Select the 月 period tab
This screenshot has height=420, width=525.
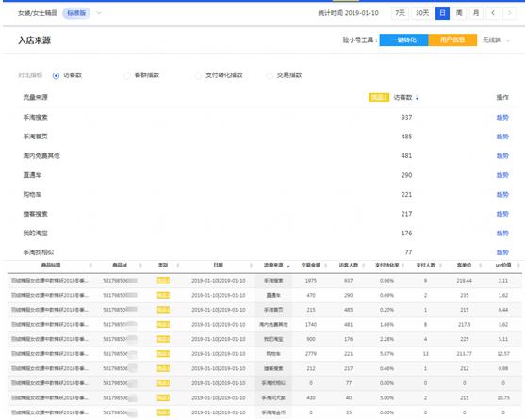(476, 13)
